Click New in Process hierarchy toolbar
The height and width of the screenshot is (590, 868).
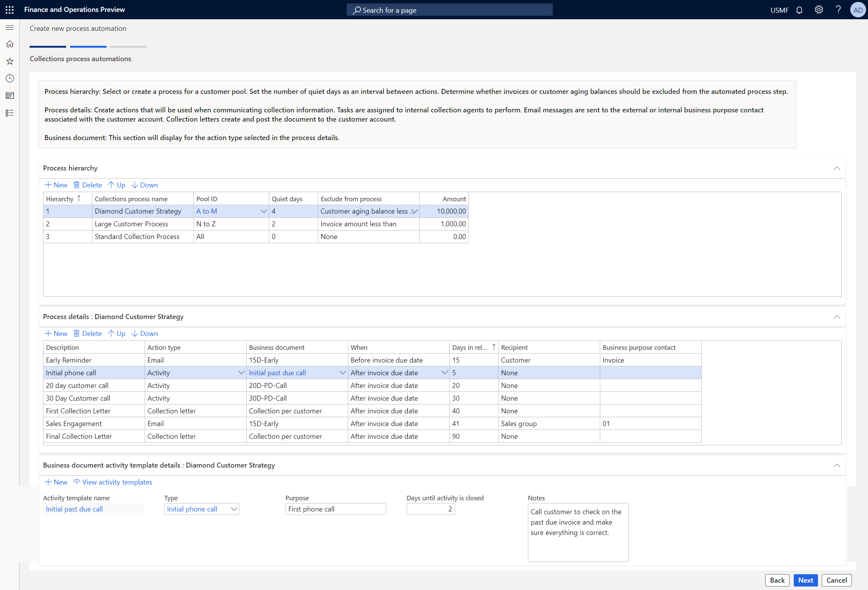click(56, 185)
